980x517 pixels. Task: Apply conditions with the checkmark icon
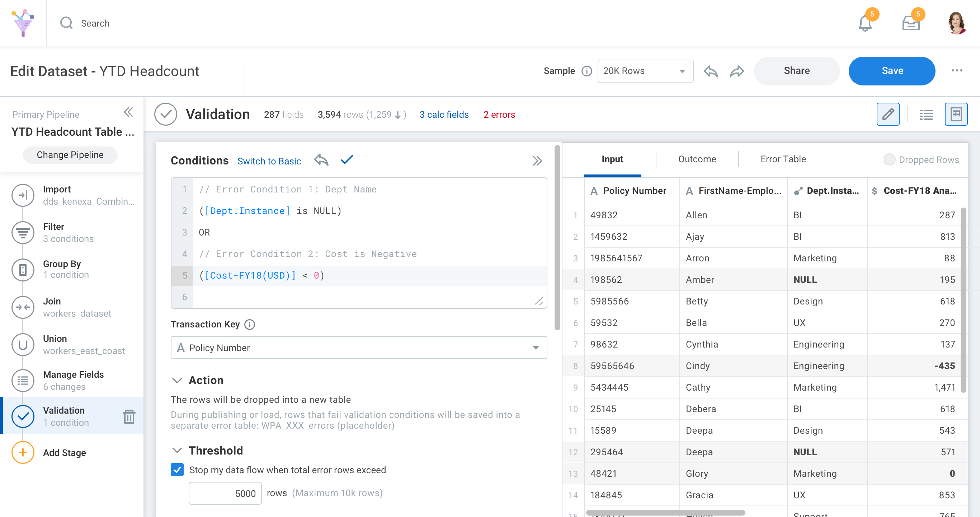[x=347, y=160]
